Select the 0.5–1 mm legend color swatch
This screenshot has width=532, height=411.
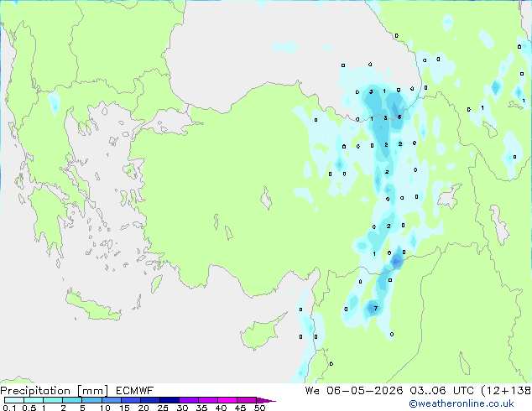34,400
